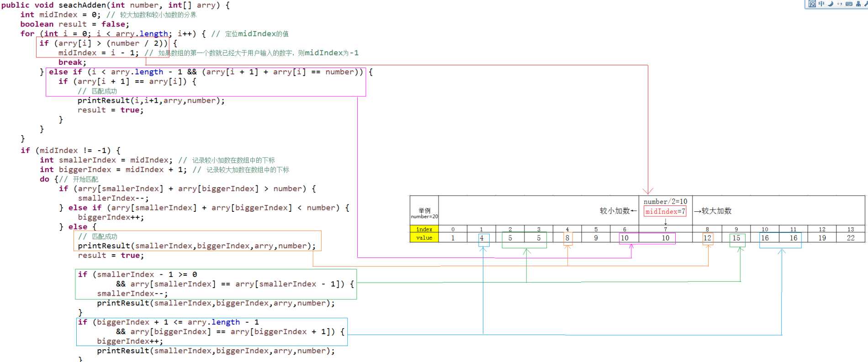
Task: Click the comment '记录较小加数在数组中的下标'
Action: coord(233,160)
